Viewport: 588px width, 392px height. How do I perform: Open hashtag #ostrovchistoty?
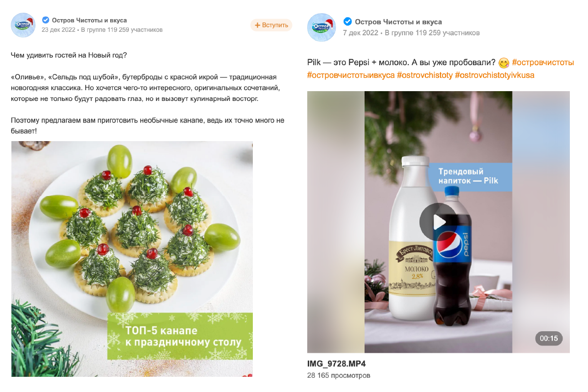(x=424, y=75)
